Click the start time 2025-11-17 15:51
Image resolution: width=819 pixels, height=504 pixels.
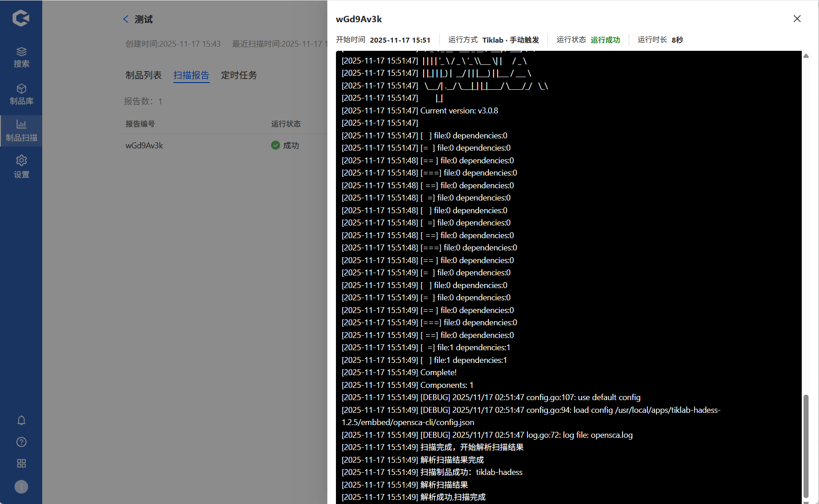[x=400, y=40]
